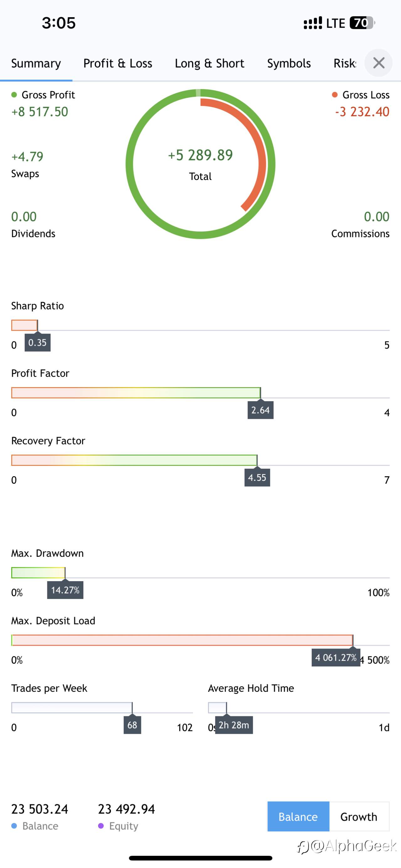Switch chart view to Growth
The height and width of the screenshot is (868, 401).
pos(359,817)
